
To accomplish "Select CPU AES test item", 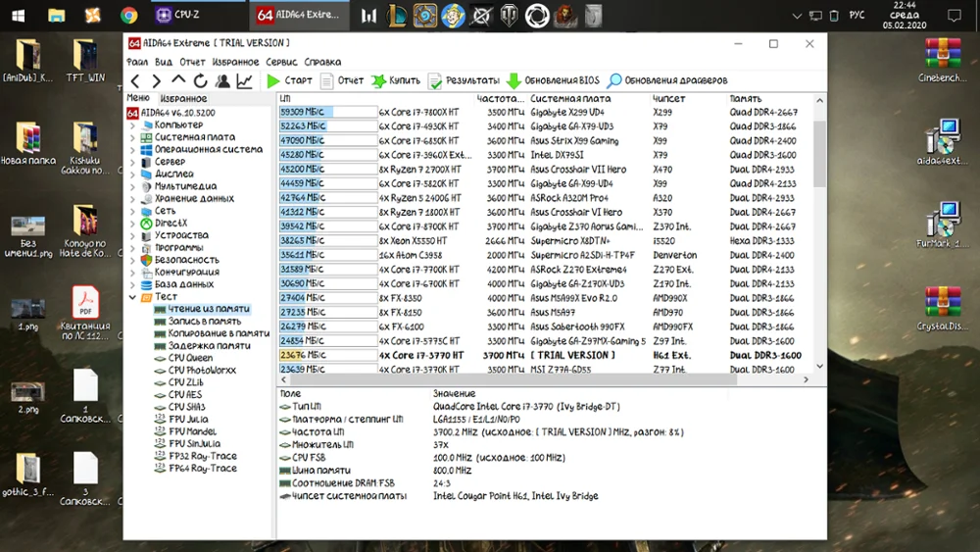I will [178, 394].
